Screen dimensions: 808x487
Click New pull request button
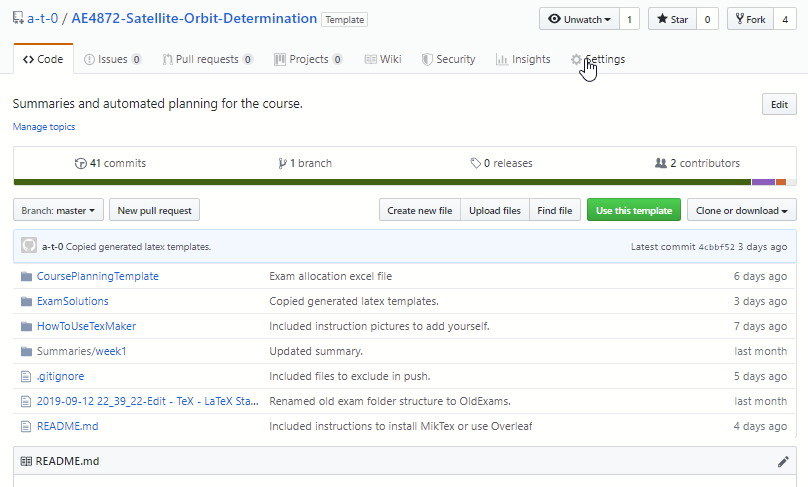click(x=154, y=210)
